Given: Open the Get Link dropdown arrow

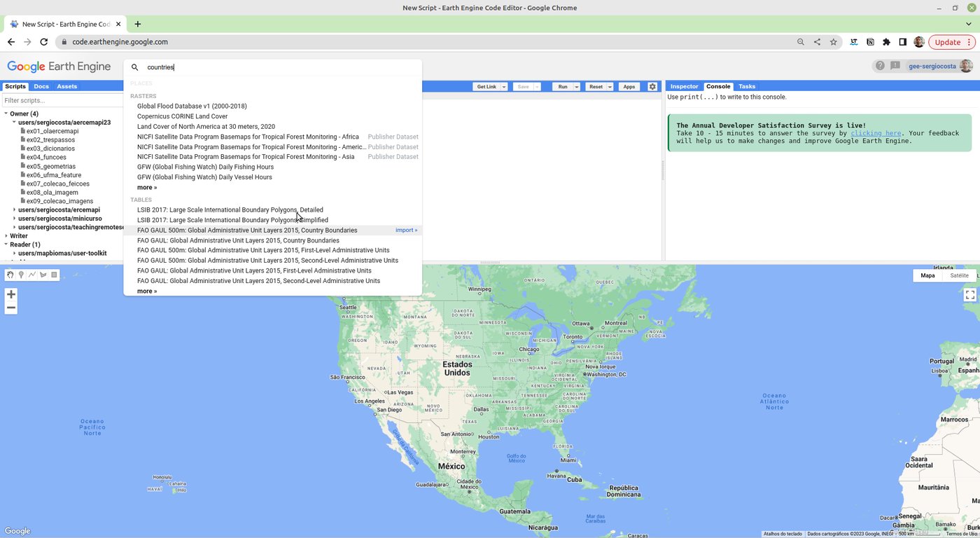Looking at the screenshot, I should 504,87.
